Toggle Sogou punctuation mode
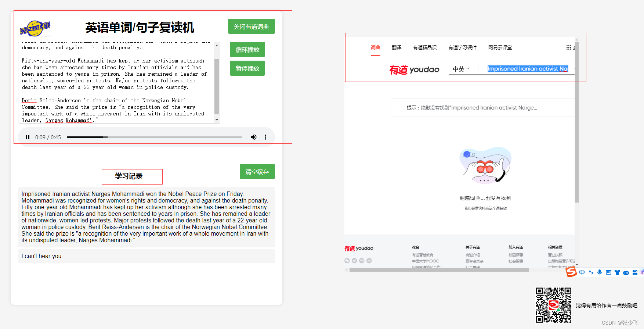Viewport: 644px width, 329px height. [591, 272]
